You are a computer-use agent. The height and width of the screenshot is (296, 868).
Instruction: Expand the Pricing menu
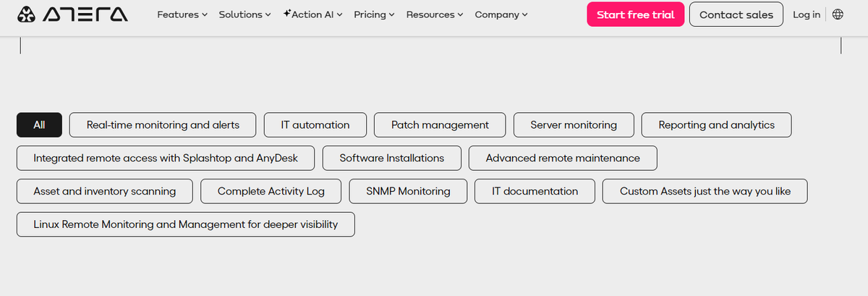tap(374, 14)
